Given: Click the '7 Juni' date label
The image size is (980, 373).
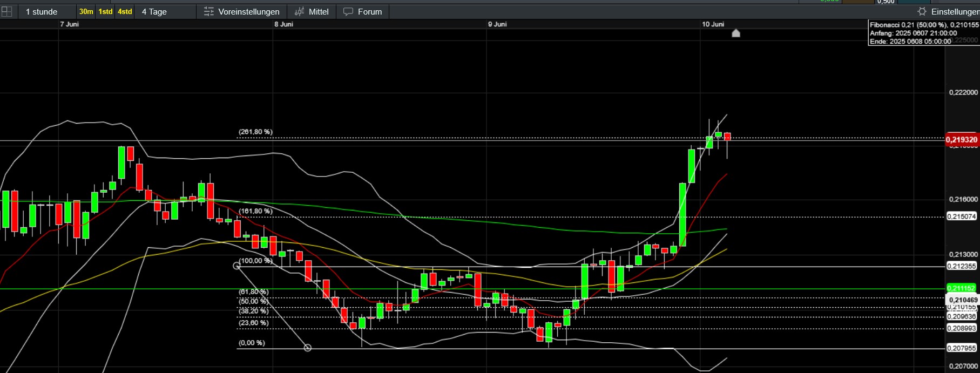Looking at the screenshot, I should (x=69, y=24).
